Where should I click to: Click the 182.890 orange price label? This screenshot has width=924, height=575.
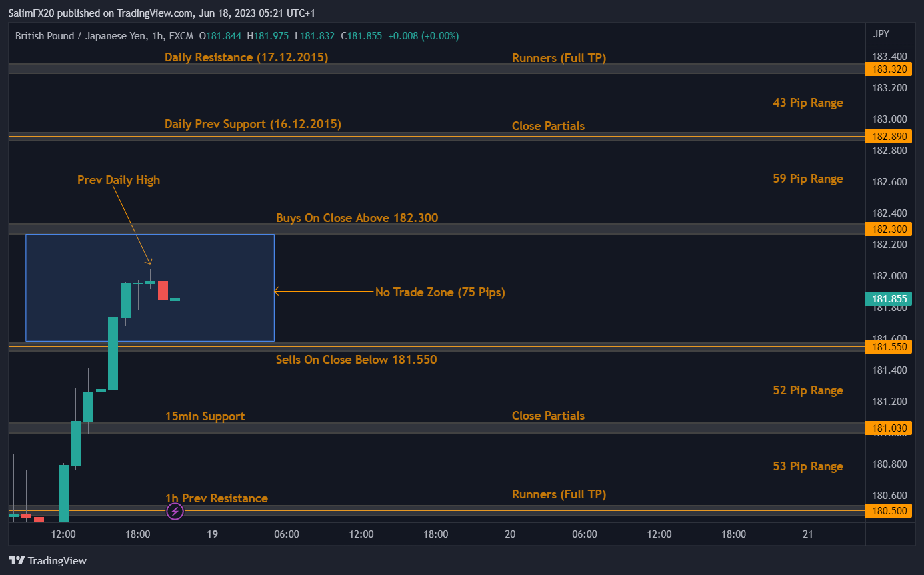887,137
